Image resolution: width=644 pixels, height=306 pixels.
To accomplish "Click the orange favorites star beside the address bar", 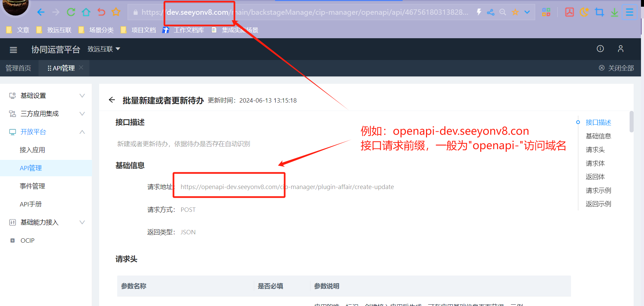I will tap(116, 12).
